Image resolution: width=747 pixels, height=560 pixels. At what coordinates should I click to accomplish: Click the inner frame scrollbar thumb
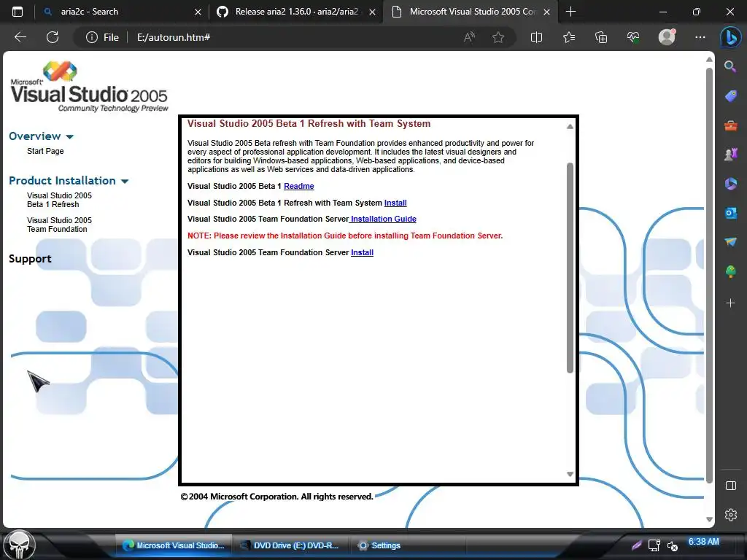point(570,268)
